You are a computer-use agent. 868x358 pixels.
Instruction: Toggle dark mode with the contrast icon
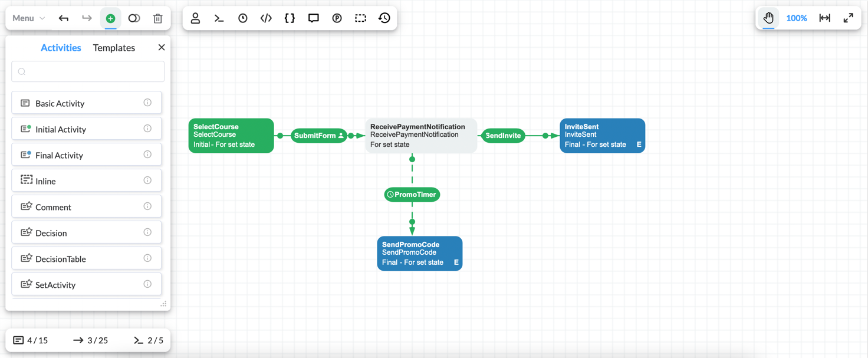(x=134, y=18)
